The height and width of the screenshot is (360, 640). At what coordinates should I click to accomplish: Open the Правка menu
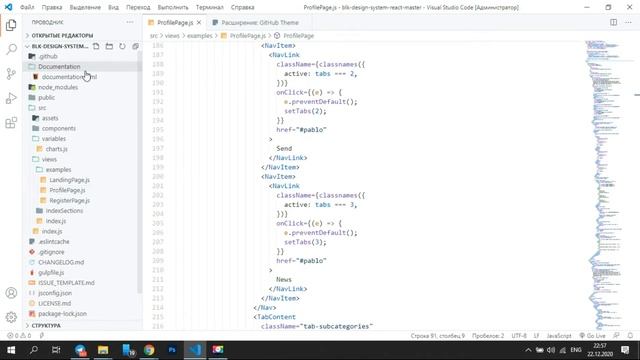pos(52,7)
